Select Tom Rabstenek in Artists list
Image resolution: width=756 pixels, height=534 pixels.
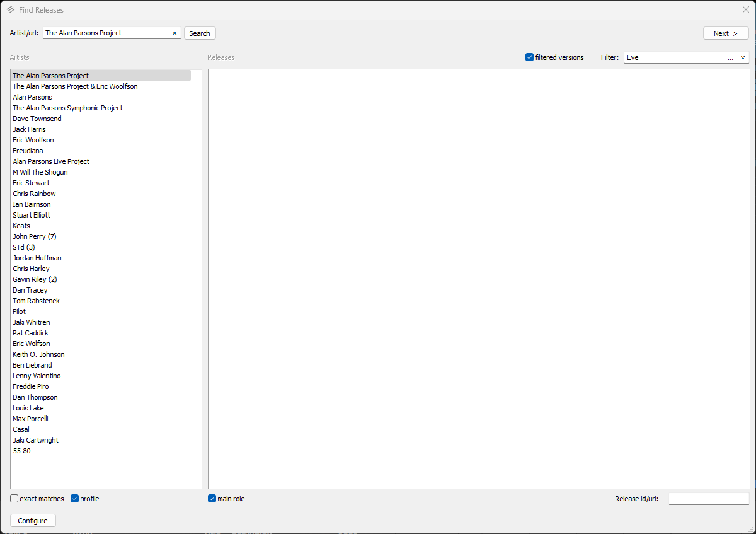pyautogui.click(x=101, y=301)
